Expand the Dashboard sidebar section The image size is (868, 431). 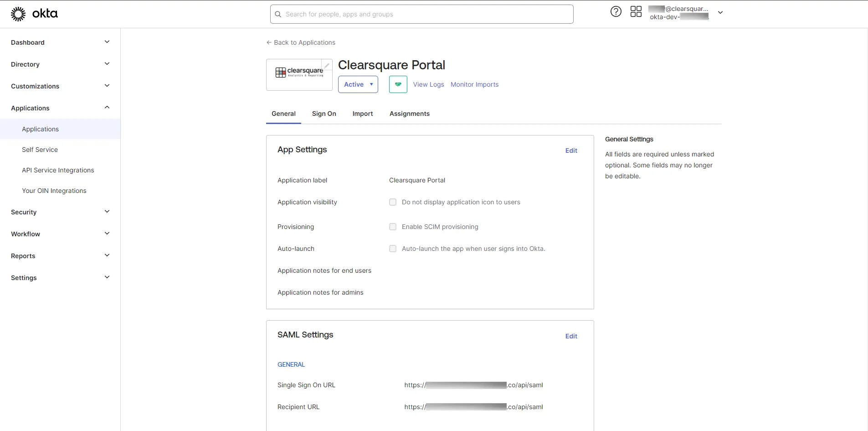(60, 42)
